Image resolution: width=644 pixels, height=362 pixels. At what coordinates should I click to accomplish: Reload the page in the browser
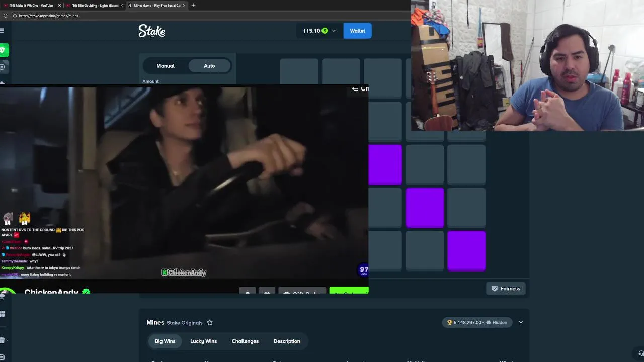5,16
